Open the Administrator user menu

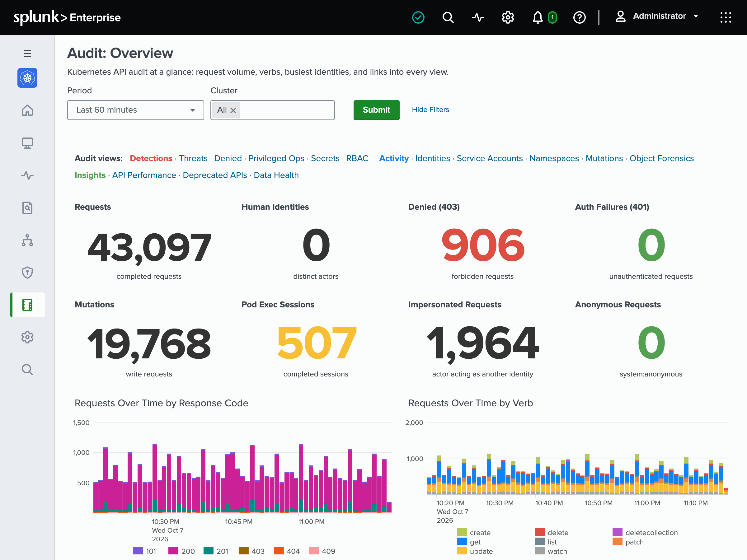pyautogui.click(x=656, y=16)
